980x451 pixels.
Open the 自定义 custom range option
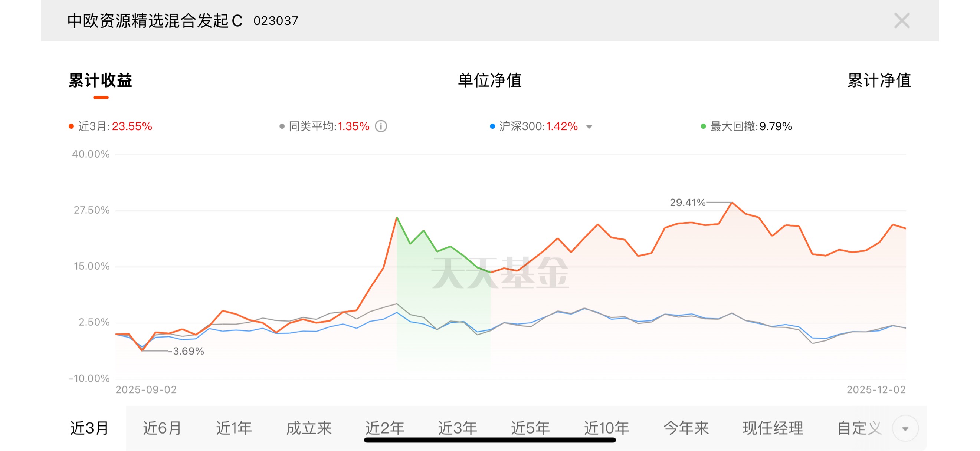click(x=859, y=428)
